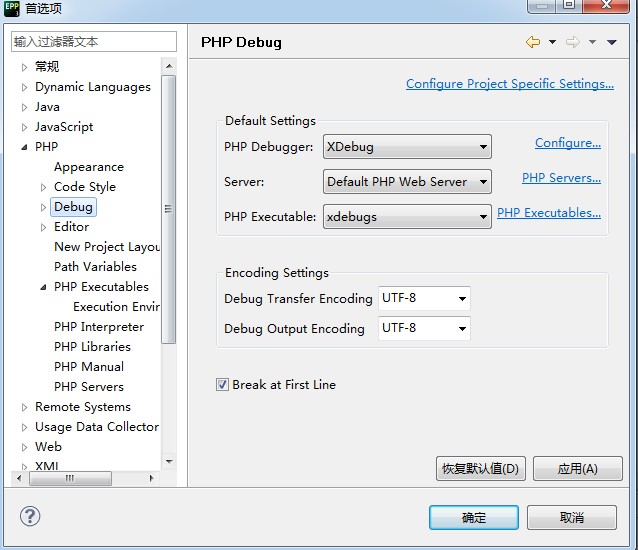This screenshot has height=550, width=638.
Task: Select Dynamic Languages item
Action: point(93,87)
